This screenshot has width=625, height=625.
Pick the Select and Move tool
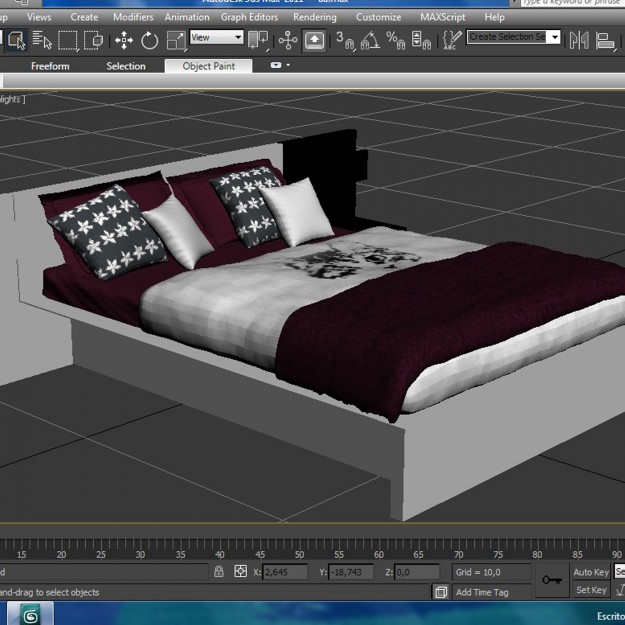(x=124, y=40)
